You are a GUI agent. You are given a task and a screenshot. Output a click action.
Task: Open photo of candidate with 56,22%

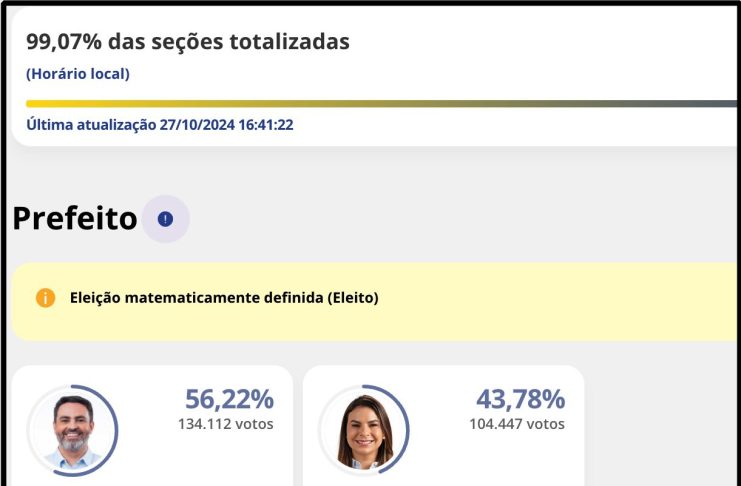click(x=72, y=431)
